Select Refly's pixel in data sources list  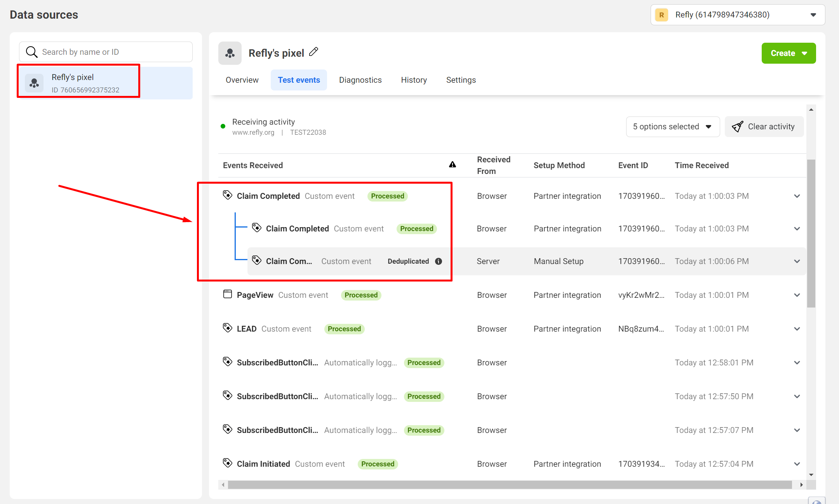pos(105,83)
